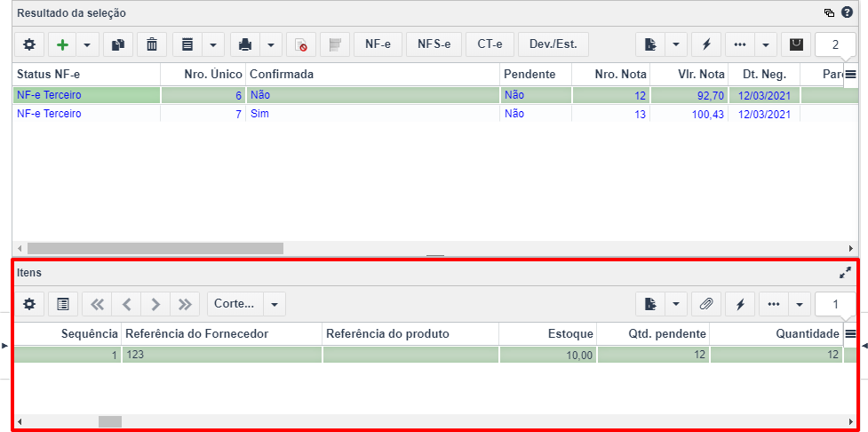The height and width of the screenshot is (432, 868).
Task: Click the top grid horizontal scrollbar thumb
Action: (155, 248)
